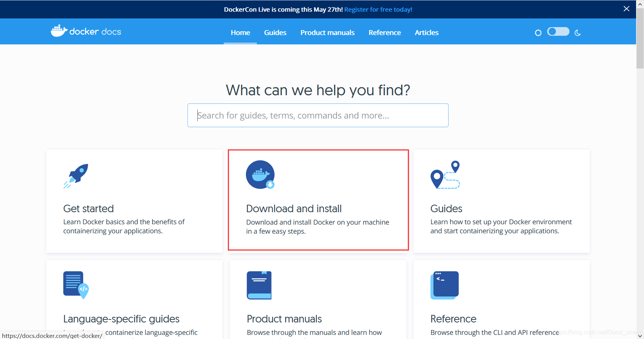644x339 pixels.
Task: Click 'Browse through the manuals' text
Action: tap(314, 333)
